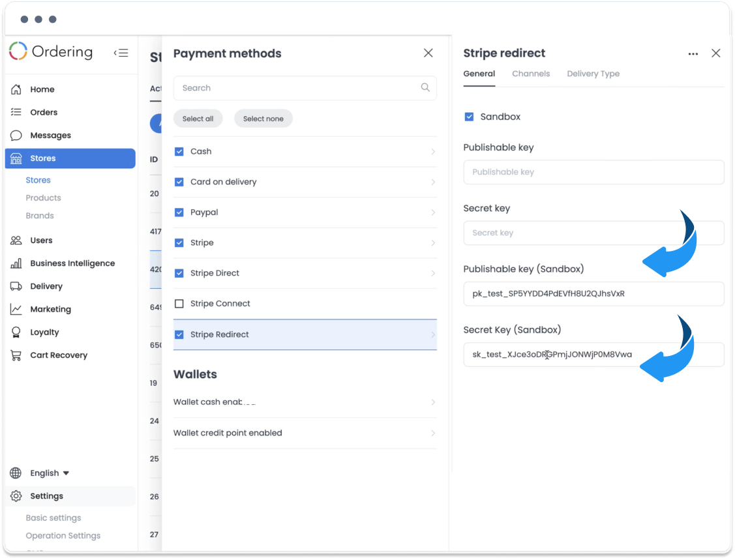The height and width of the screenshot is (560, 735).
Task: Close the Stripe redirect panel
Action: 716,53
